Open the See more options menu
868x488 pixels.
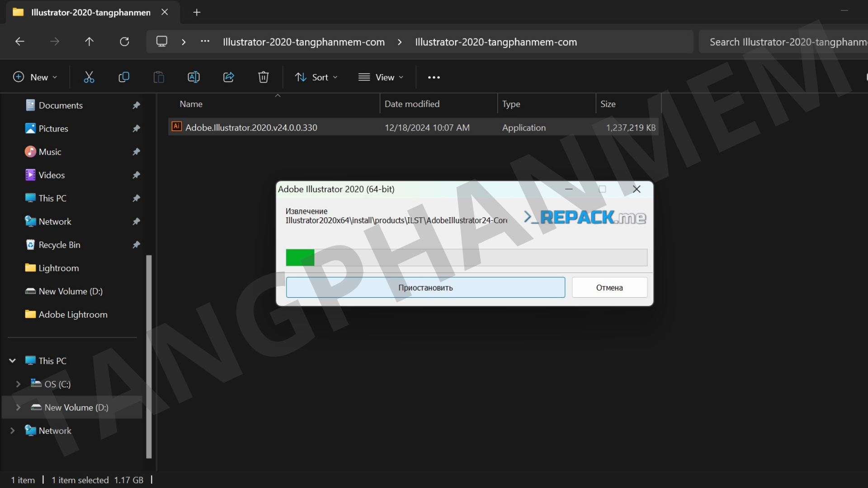pyautogui.click(x=434, y=77)
